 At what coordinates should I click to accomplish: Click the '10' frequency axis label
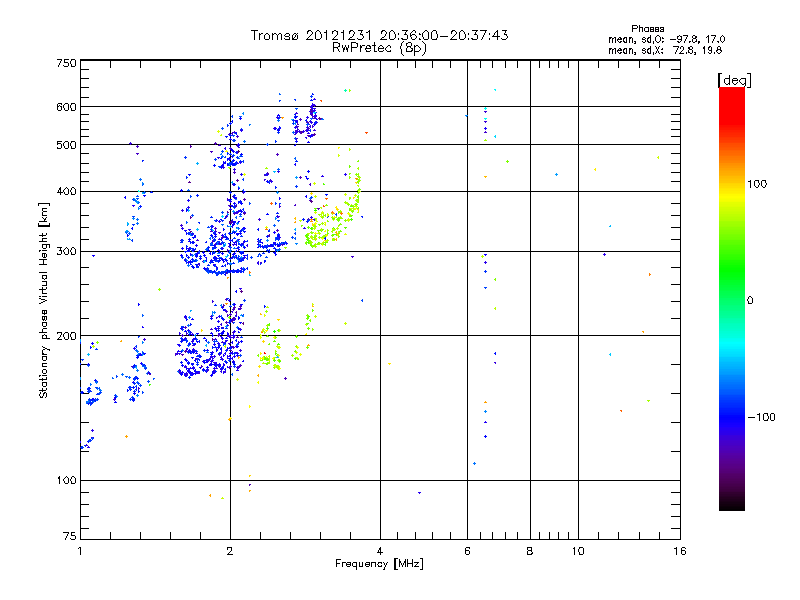click(578, 551)
